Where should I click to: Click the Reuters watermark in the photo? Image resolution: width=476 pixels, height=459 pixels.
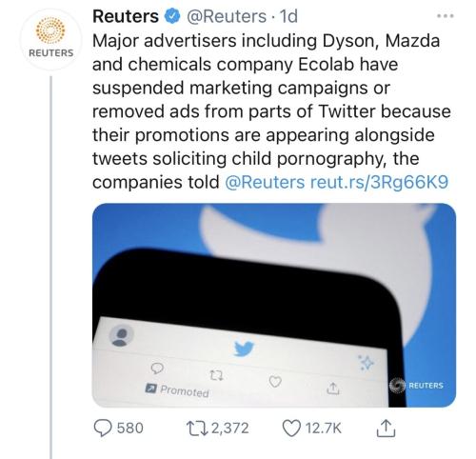pyautogui.click(x=416, y=386)
